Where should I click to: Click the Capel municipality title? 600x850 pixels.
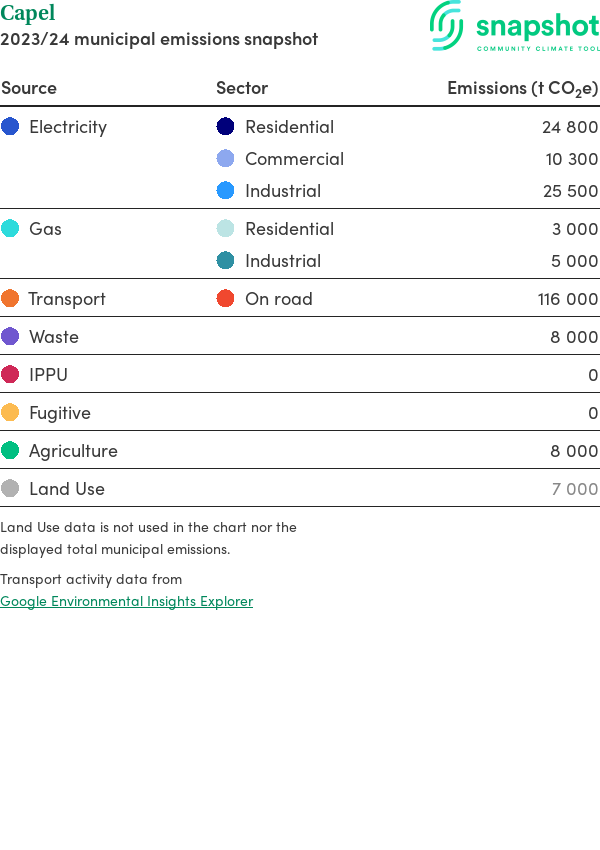pos(28,13)
